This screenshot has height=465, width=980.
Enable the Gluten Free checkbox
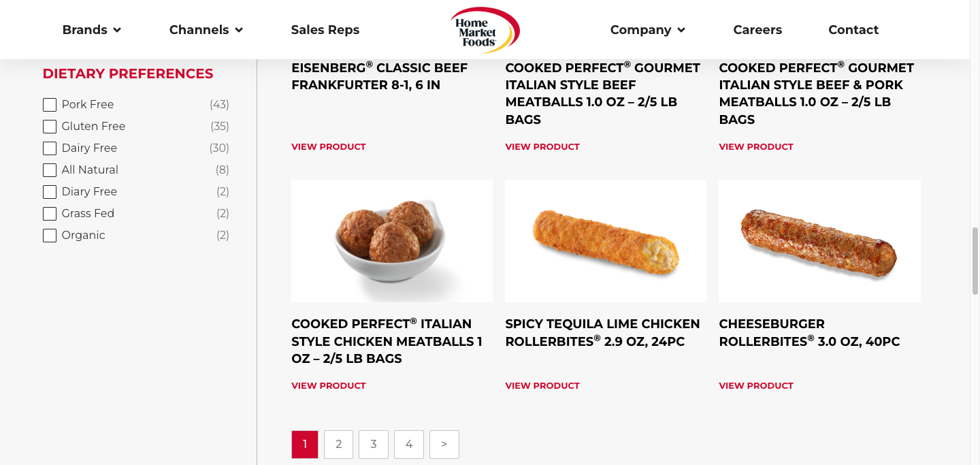[x=50, y=127]
